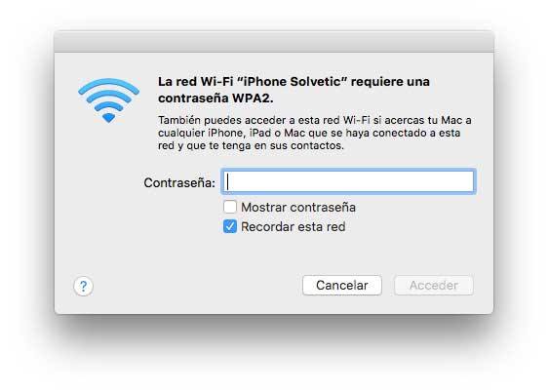The height and width of the screenshot is (392, 548).
Task: Click the greyed-out Acceder button
Action: (434, 286)
